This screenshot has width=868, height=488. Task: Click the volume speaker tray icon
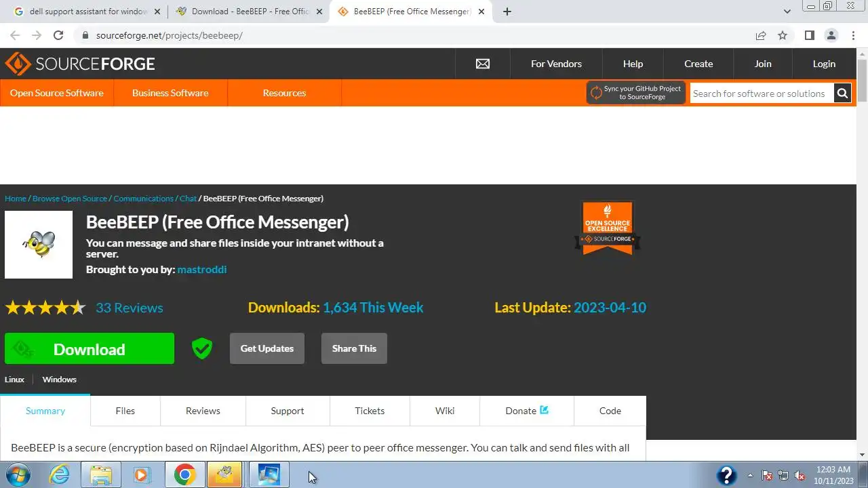click(800, 475)
